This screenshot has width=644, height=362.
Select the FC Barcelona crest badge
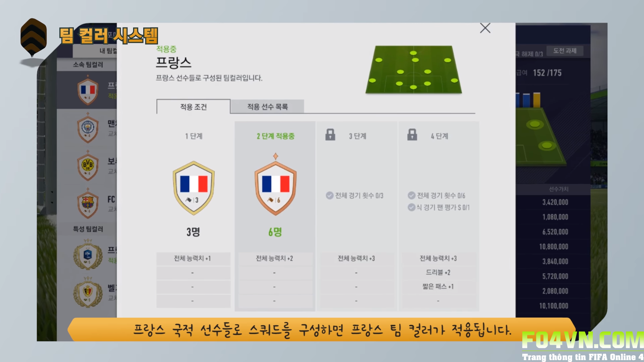click(x=88, y=203)
